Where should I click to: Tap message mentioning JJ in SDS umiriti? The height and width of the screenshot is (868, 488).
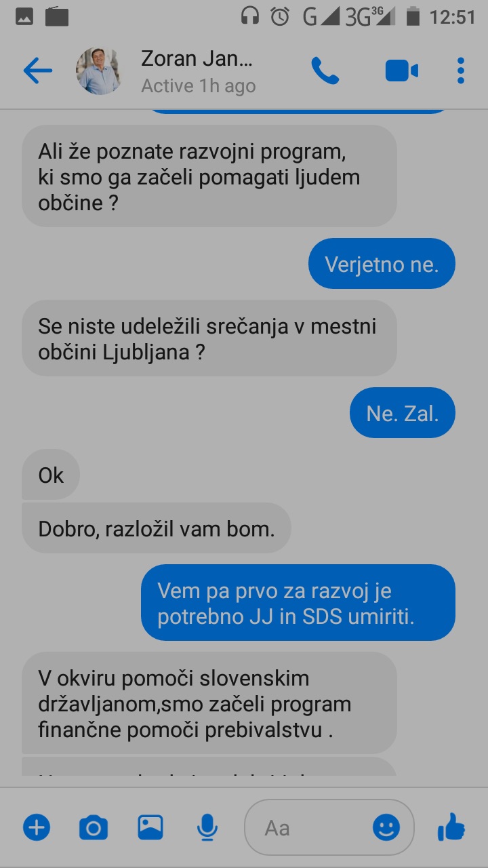(x=298, y=603)
